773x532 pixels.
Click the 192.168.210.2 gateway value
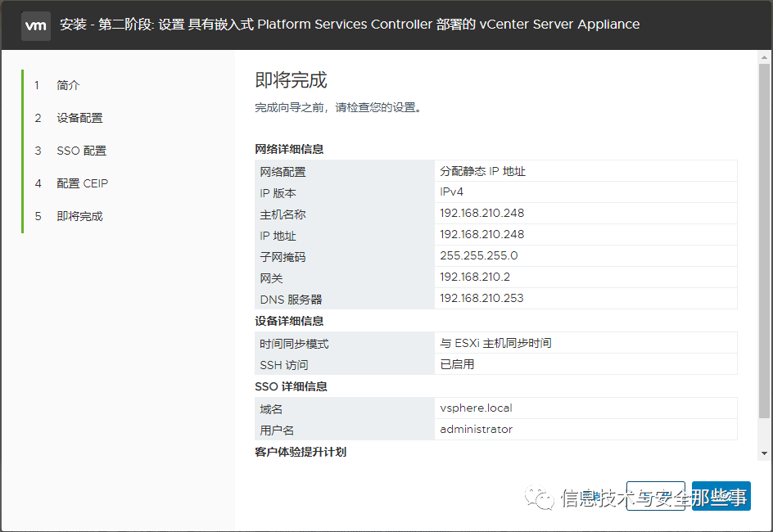point(475,277)
